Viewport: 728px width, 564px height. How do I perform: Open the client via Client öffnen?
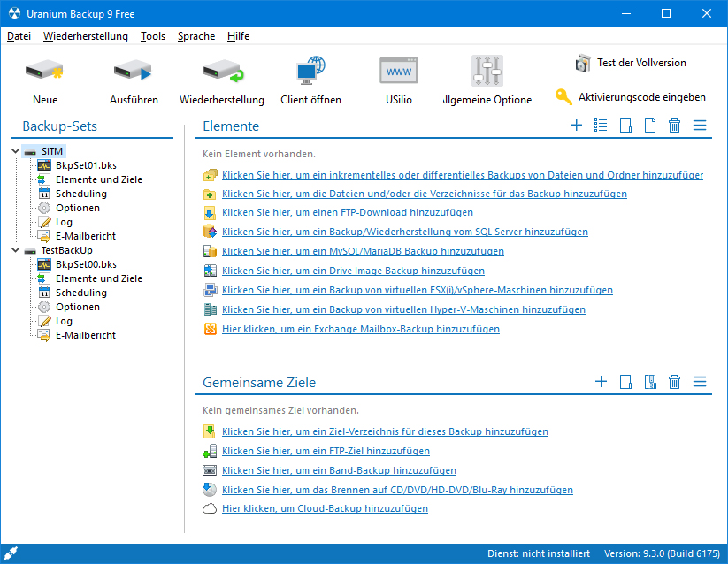pyautogui.click(x=310, y=80)
